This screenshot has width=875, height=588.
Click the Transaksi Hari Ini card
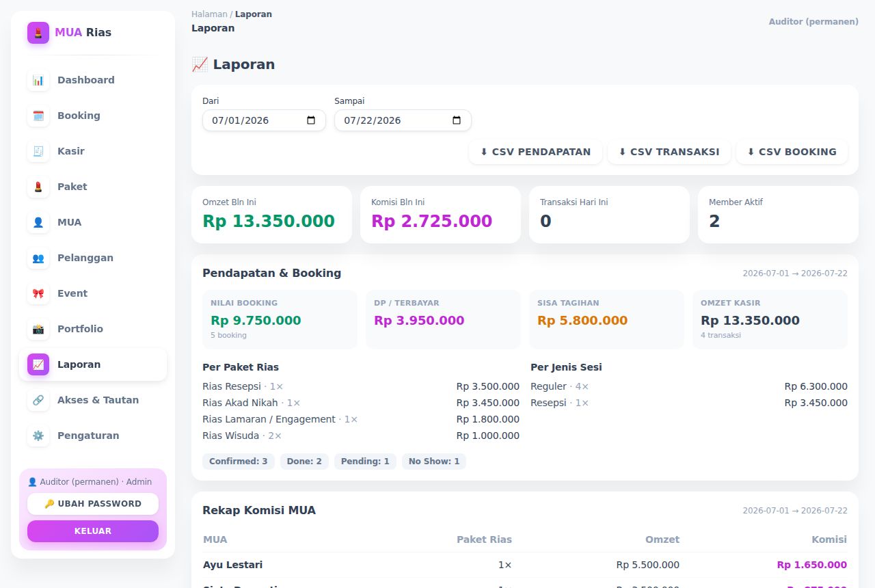[x=609, y=215]
